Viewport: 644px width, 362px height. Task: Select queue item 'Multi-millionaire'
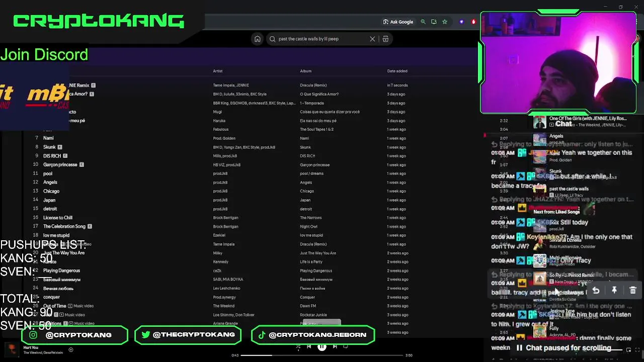pos(558,260)
